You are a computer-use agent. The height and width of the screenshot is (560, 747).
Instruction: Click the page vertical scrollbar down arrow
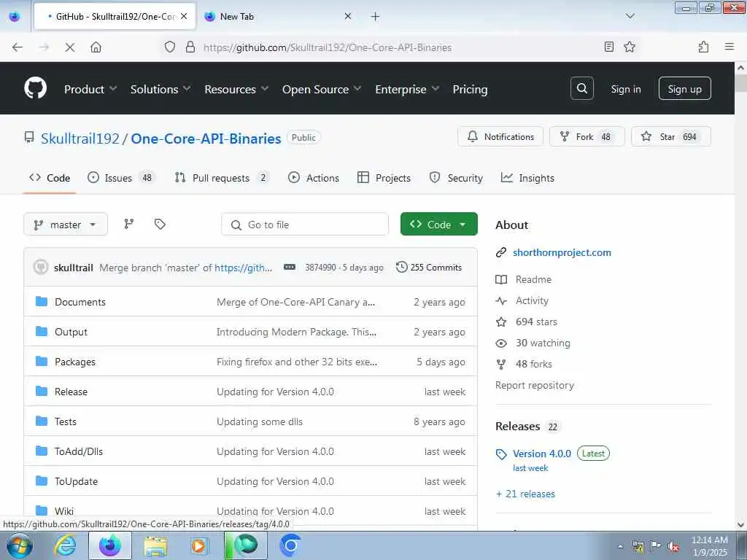pos(741,525)
